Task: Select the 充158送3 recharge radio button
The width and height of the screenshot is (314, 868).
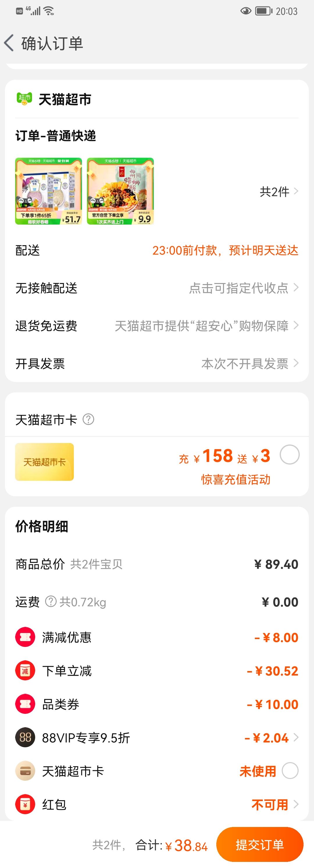Action: (x=289, y=455)
